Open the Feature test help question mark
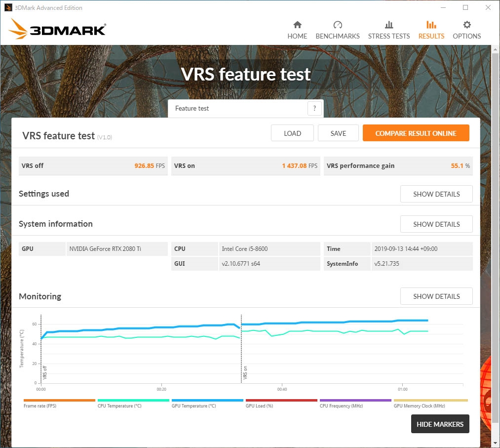 [x=314, y=108]
